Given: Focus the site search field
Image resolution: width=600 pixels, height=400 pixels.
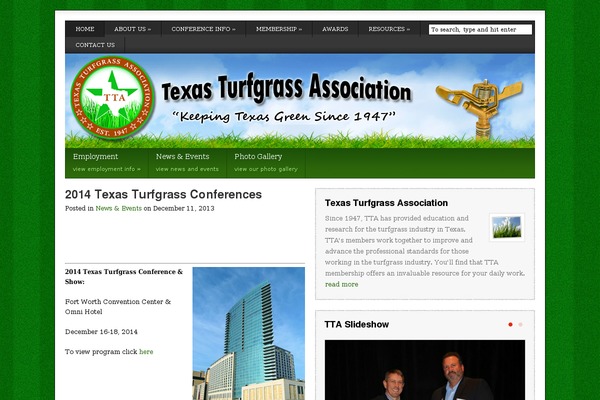Looking at the screenshot, I should tap(480, 29).
